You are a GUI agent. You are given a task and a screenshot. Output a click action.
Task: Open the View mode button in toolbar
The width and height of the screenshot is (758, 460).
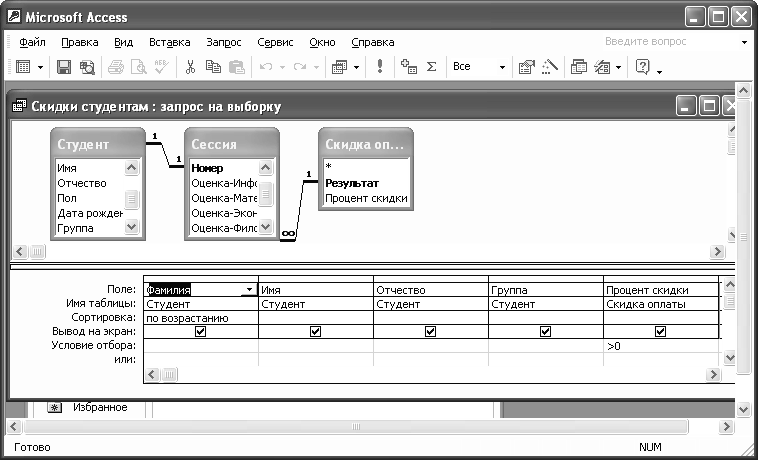coord(23,67)
